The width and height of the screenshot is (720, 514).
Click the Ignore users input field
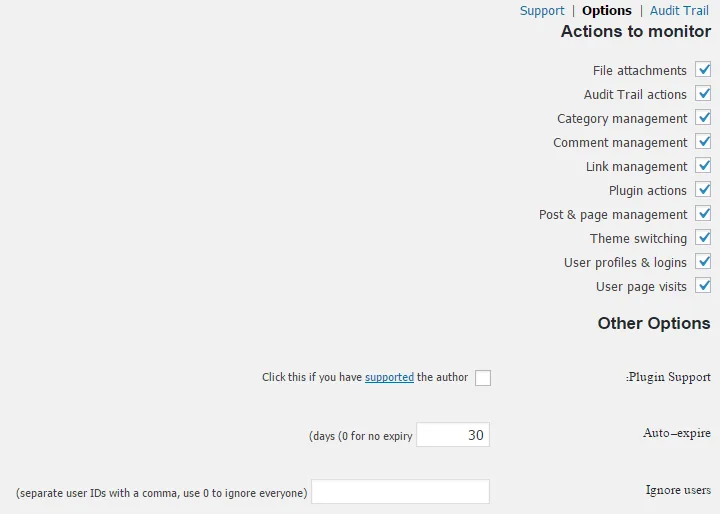point(400,491)
